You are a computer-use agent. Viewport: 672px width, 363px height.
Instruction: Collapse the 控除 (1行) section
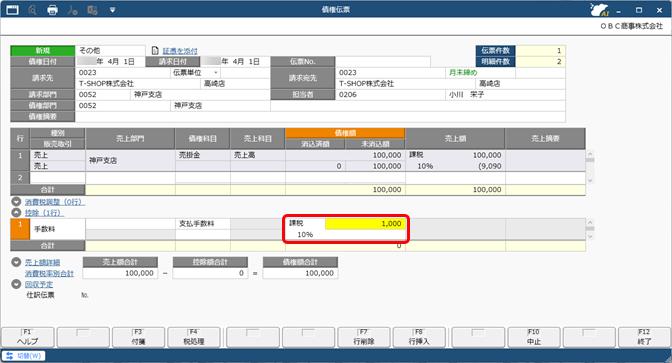[x=16, y=213]
